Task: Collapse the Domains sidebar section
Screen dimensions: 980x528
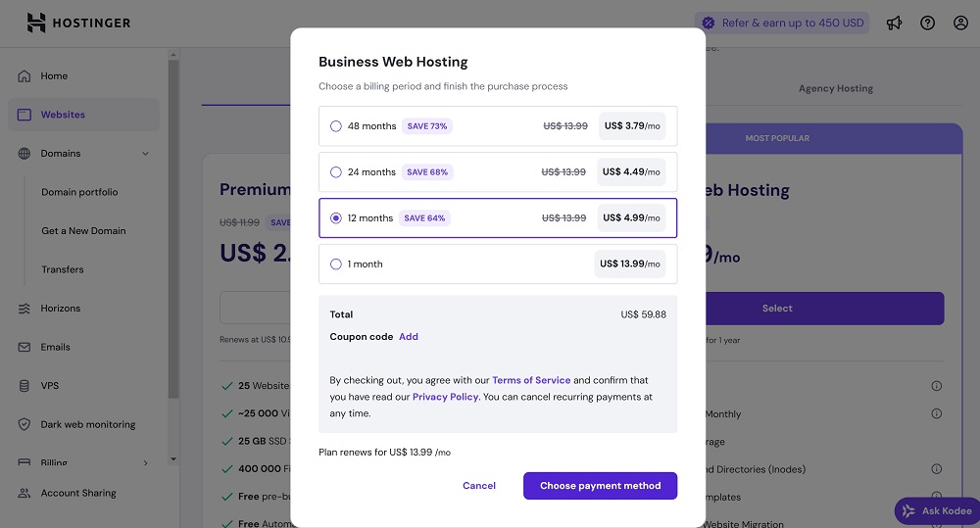Action: tap(146, 154)
